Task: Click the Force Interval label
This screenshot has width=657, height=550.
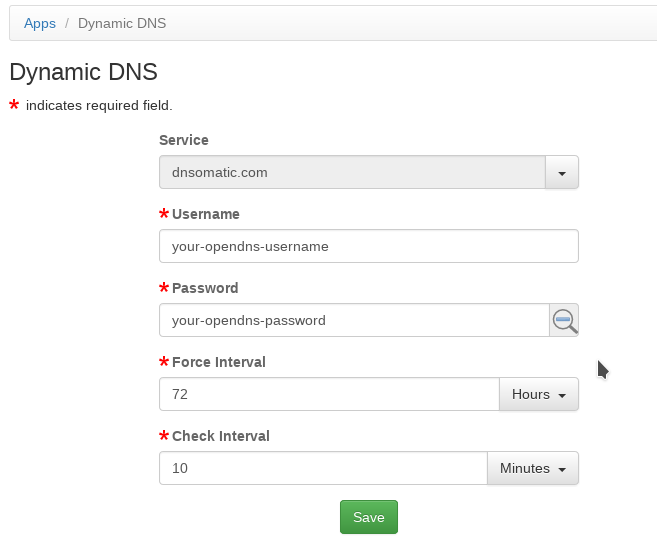Action: click(219, 362)
